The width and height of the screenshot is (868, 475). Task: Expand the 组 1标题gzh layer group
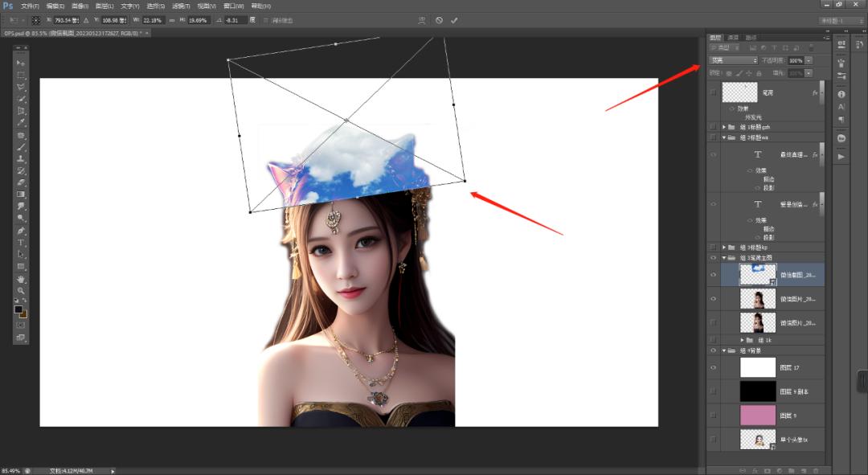click(724, 127)
